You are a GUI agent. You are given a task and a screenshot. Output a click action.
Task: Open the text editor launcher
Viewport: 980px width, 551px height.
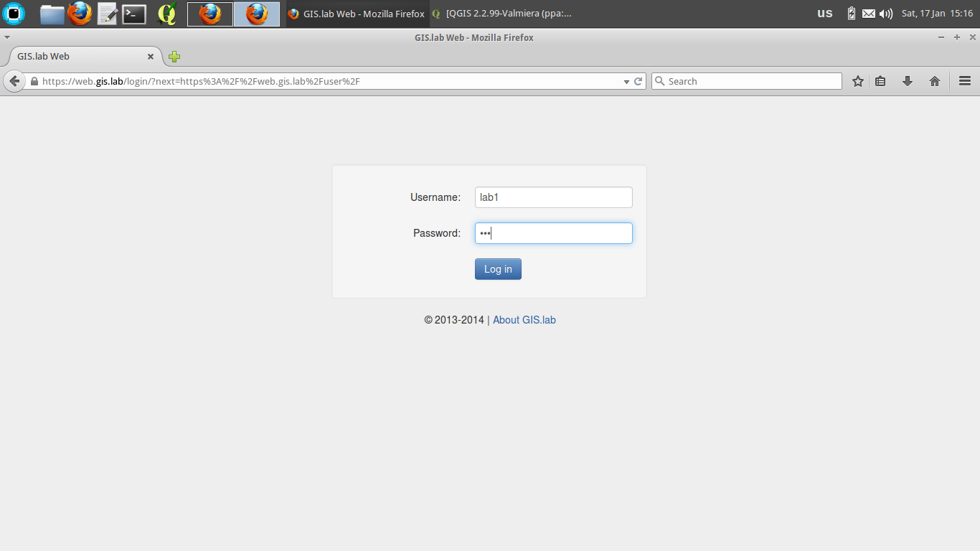tap(107, 14)
